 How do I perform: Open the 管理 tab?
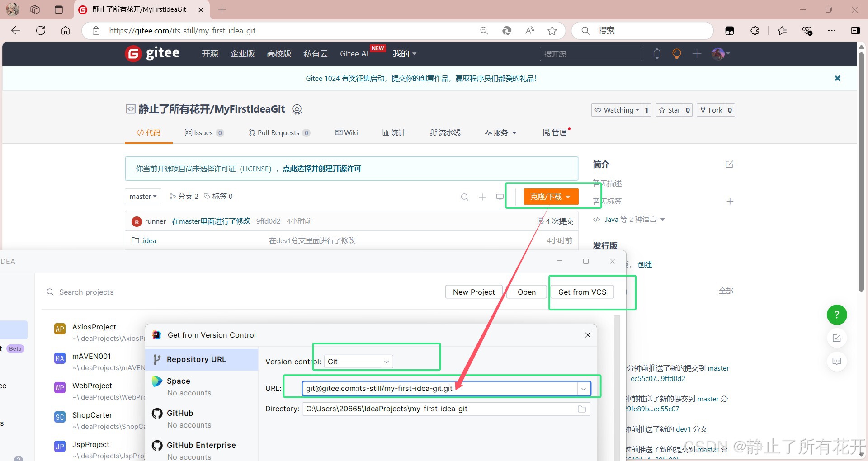[555, 132]
